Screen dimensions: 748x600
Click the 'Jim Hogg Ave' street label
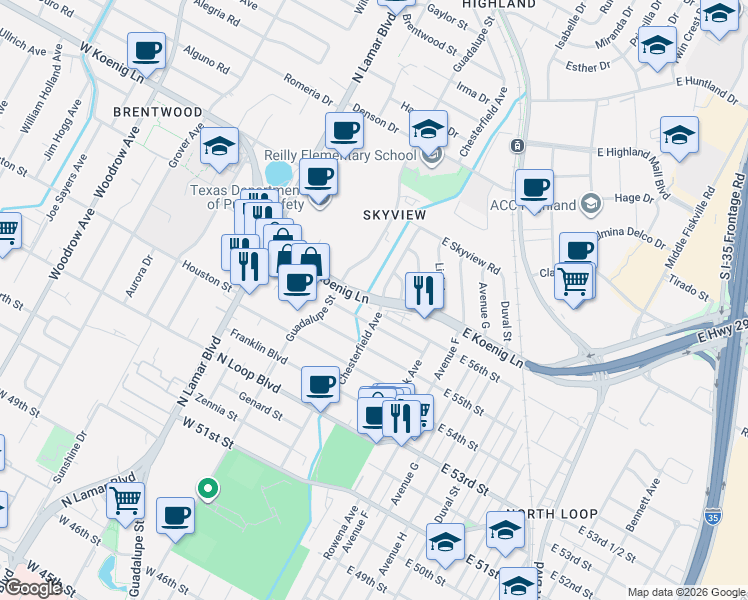62,129
